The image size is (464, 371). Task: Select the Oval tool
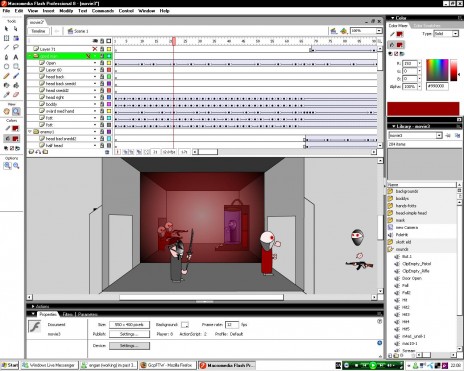pyautogui.click(x=7, y=66)
